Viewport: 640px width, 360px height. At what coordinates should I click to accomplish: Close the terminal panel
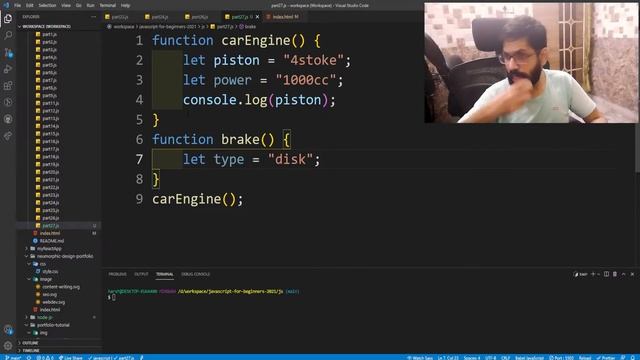pyautogui.click(x=632, y=274)
